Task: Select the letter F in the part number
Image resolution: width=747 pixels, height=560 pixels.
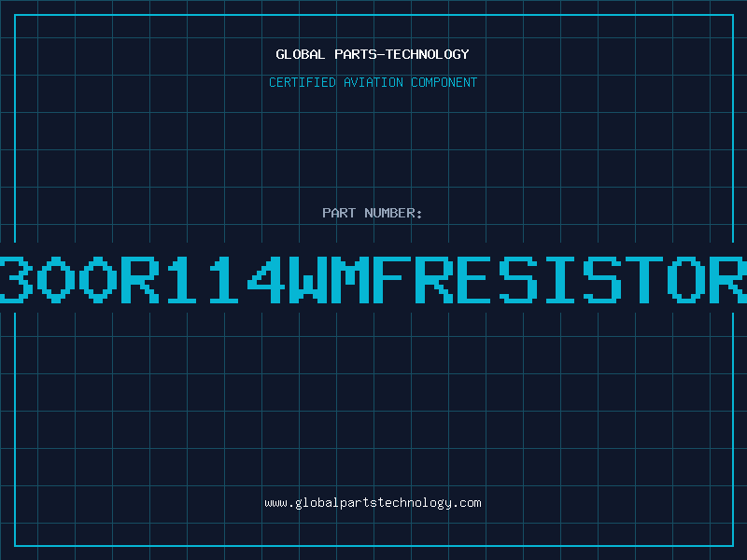Action: tap(392, 279)
